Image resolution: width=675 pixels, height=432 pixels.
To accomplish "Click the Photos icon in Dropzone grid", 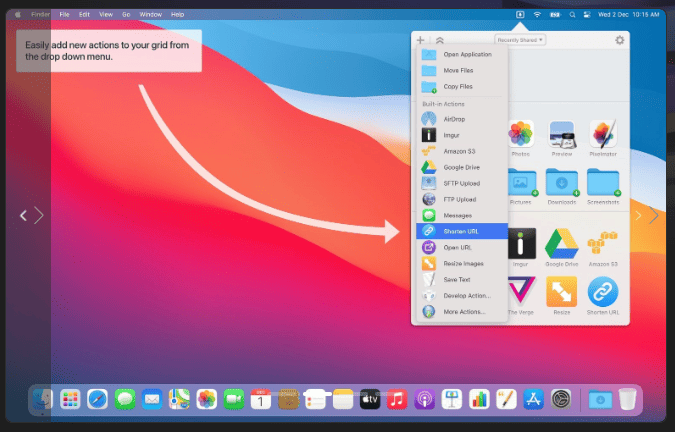I will (x=520, y=134).
